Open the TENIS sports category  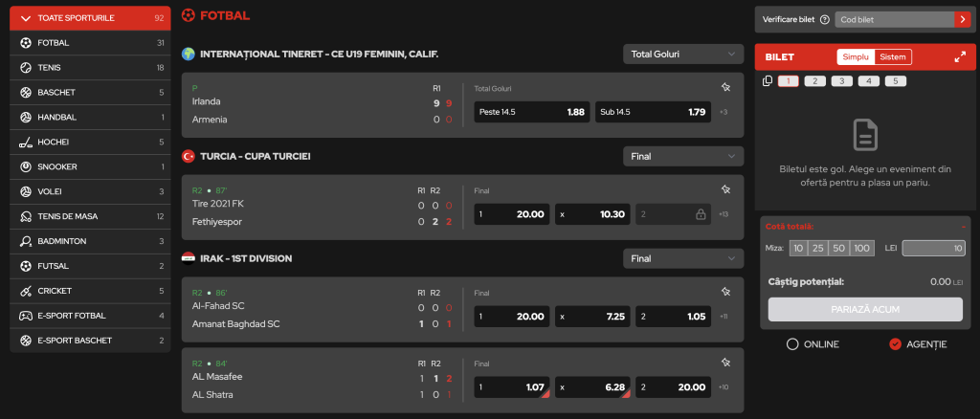click(90, 67)
